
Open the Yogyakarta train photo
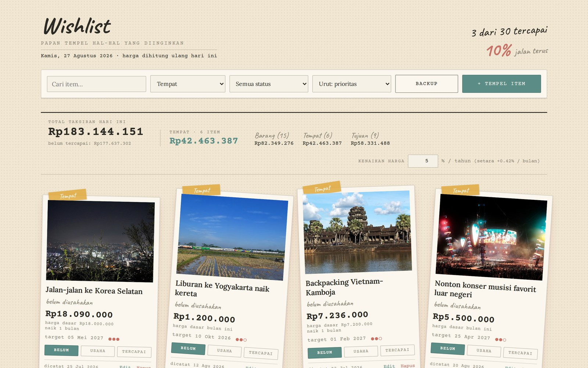coord(232,237)
